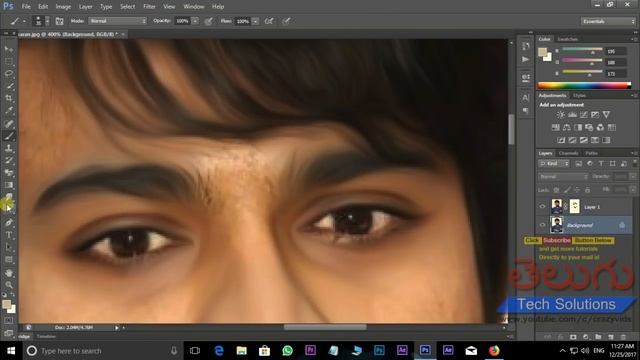
Task: Select the Move tool
Action: pyautogui.click(x=9, y=49)
